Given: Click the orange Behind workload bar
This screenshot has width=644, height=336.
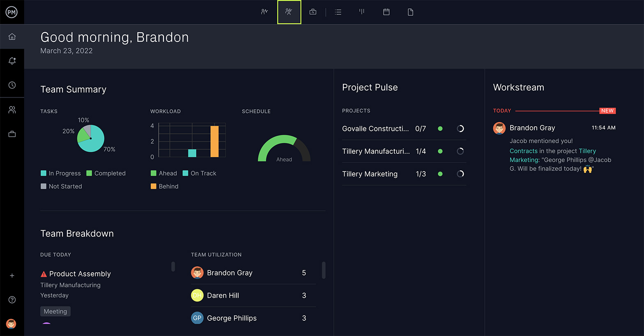Looking at the screenshot, I should 214,141.
